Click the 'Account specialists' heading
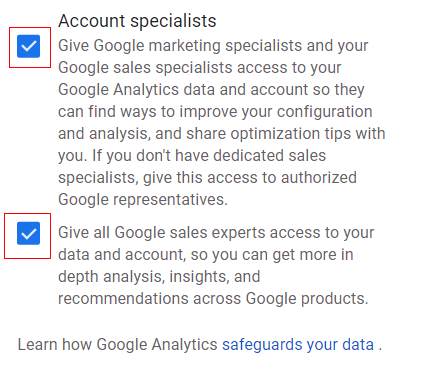The image size is (422, 367). 137,21
